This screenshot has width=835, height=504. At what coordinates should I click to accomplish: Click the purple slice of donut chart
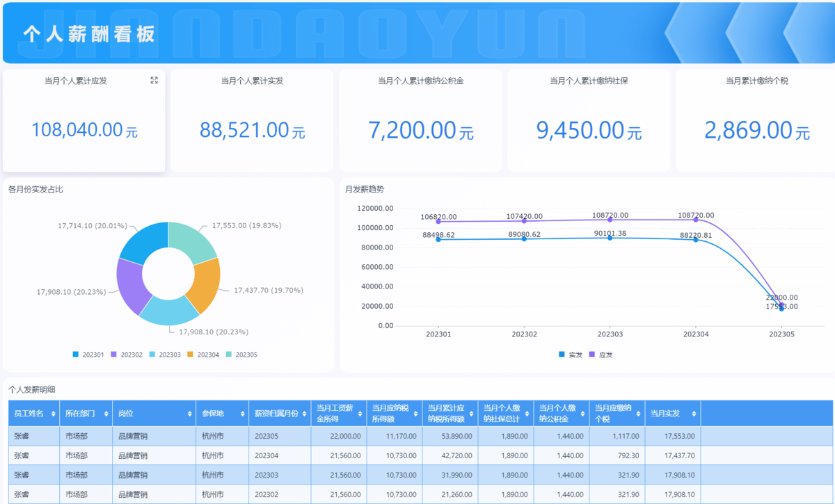[x=131, y=285]
